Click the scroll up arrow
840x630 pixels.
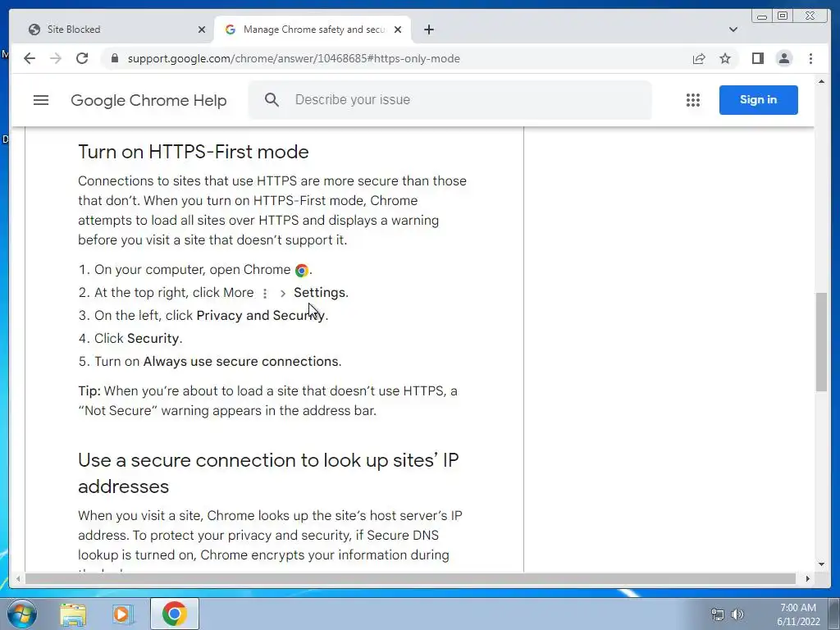821,82
